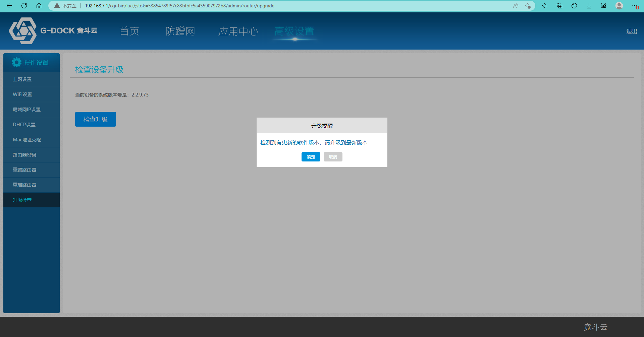The image size is (644, 337).
Task: Open the not-secure warning icon in address bar
Action: [x=57, y=6]
